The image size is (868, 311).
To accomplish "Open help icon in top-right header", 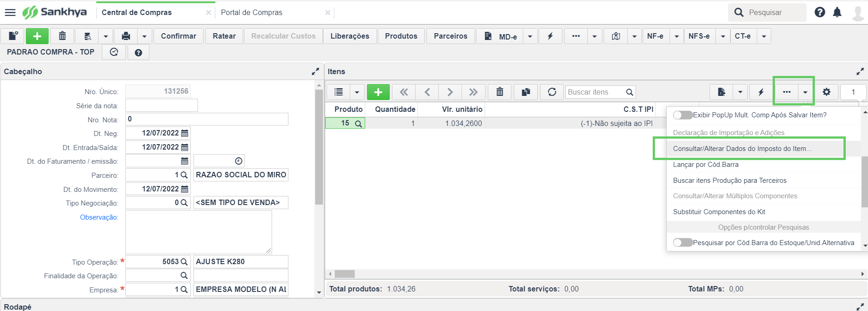I will tap(820, 12).
